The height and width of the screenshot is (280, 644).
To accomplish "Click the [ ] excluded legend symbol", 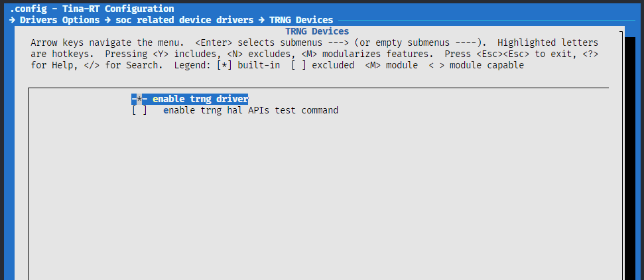I will 298,65.
